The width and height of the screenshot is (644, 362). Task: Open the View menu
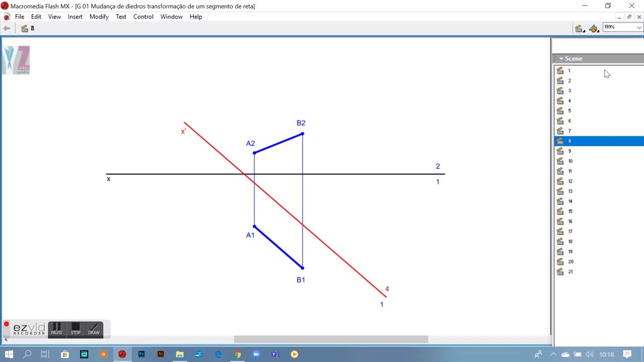(54, 17)
